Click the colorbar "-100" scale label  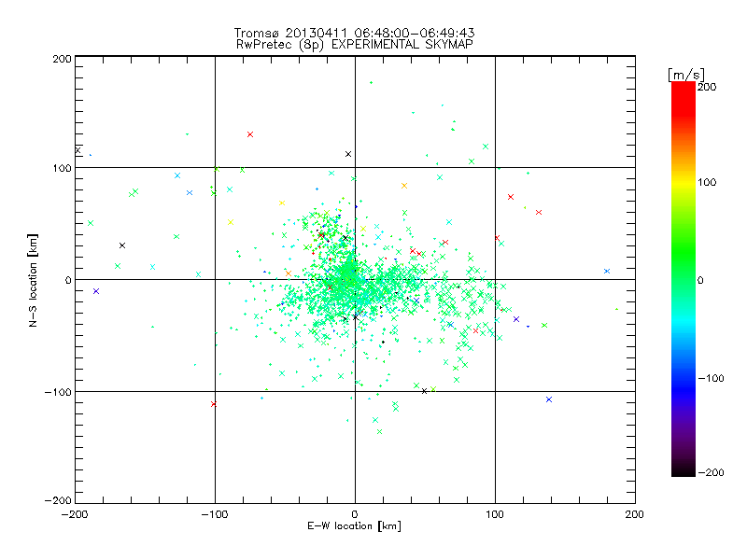pos(711,378)
